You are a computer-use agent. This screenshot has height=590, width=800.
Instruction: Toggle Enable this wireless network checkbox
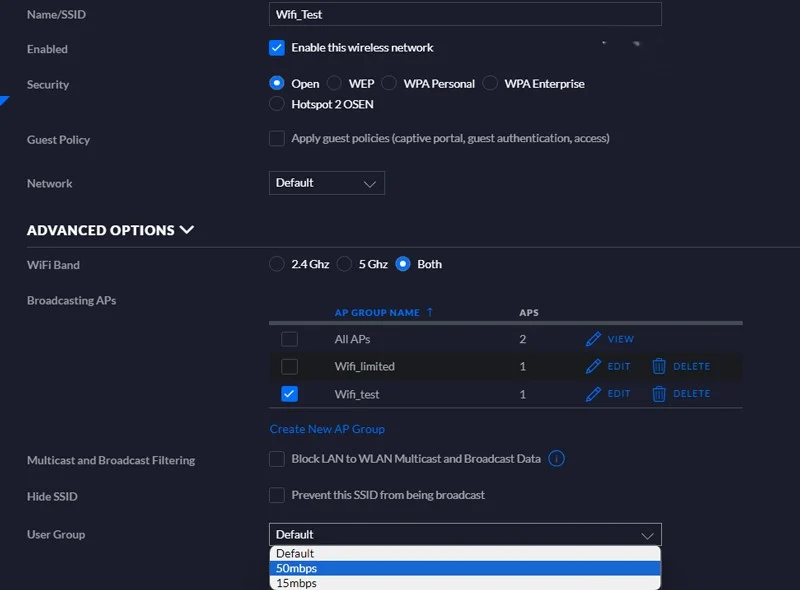pos(277,48)
